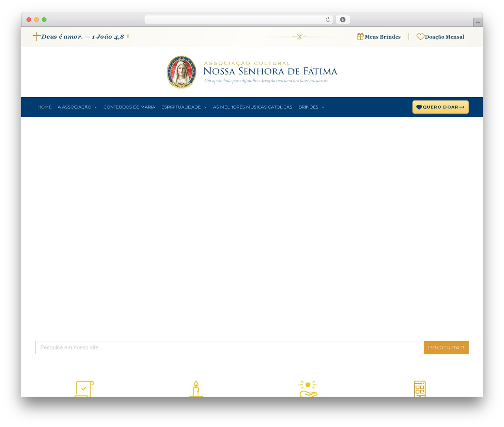This screenshot has height=427, width=504.
Task: Open the BRINDES menu
Action: click(308, 107)
